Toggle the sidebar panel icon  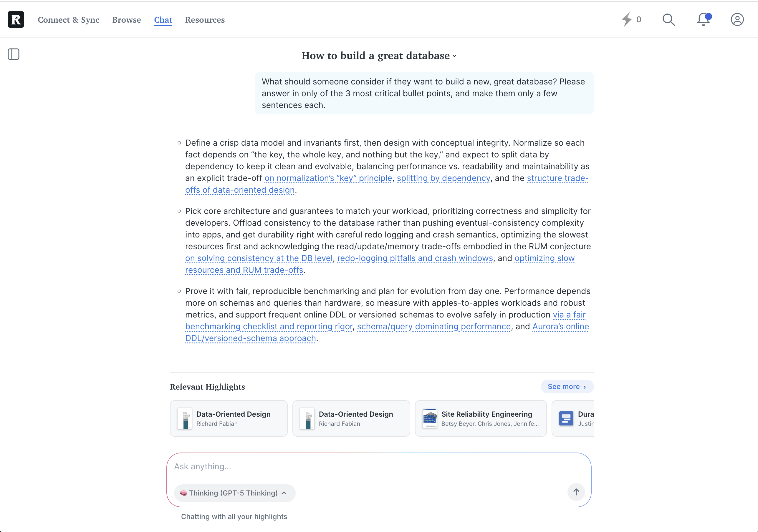click(14, 54)
